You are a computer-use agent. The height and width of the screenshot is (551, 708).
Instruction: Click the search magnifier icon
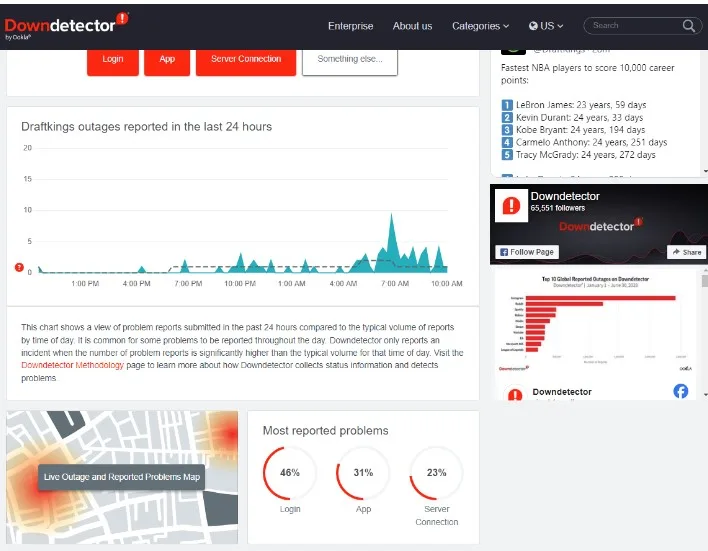click(x=688, y=26)
